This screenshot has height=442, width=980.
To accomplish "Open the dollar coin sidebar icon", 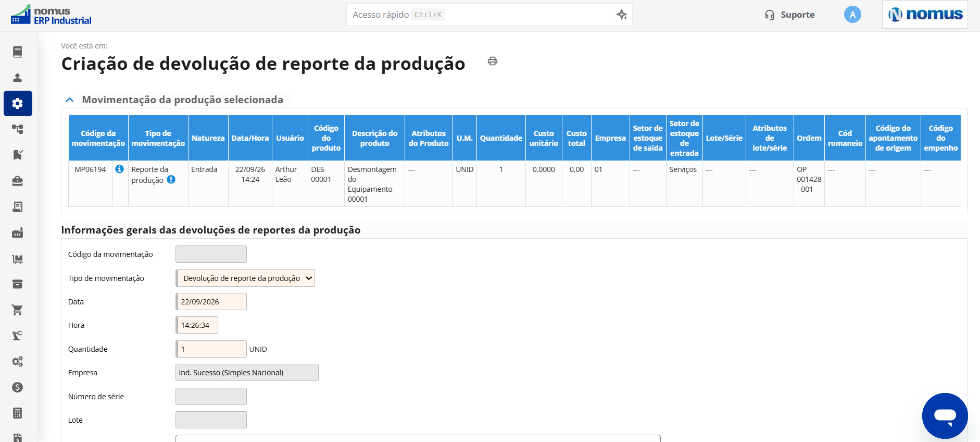I will click(18, 387).
